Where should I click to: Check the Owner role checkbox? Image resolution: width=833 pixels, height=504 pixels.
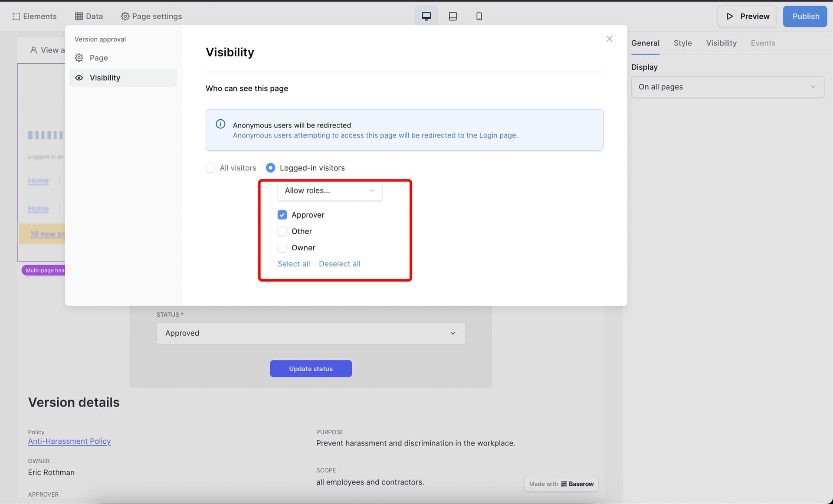282,248
